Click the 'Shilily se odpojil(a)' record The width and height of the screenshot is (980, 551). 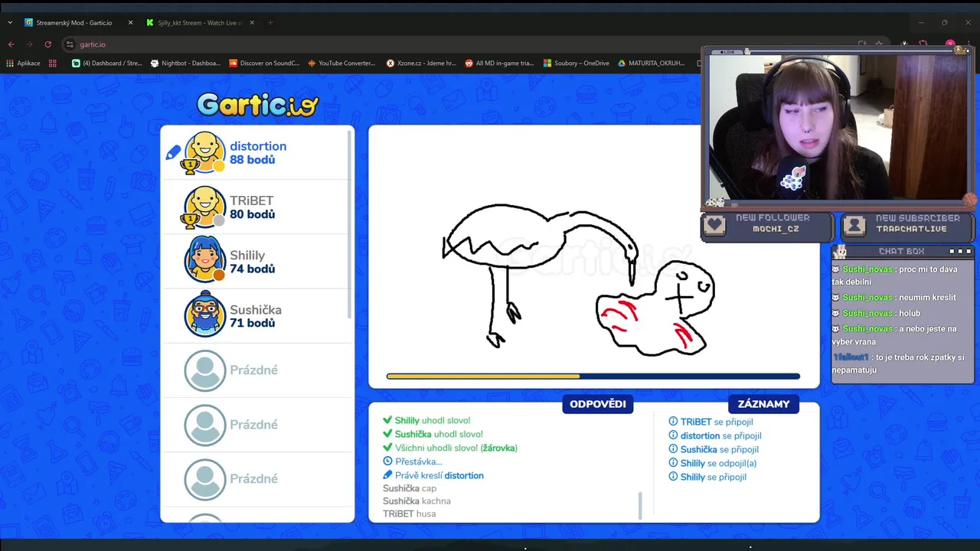[718, 463]
